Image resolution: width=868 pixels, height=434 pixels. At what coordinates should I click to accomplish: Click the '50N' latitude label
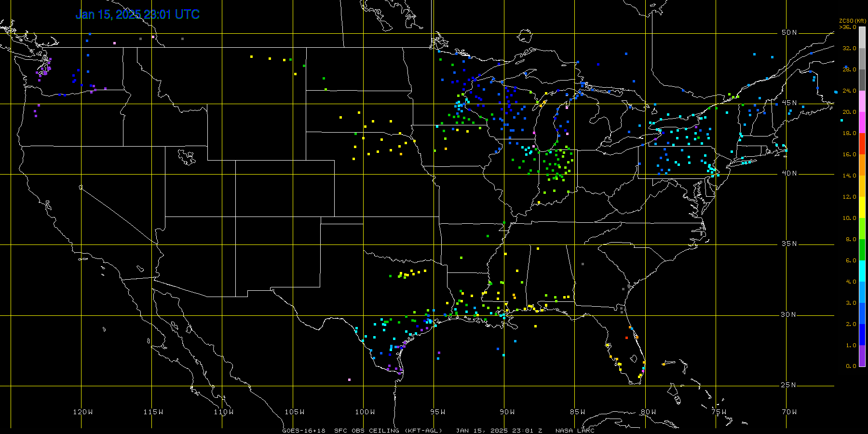(x=789, y=32)
